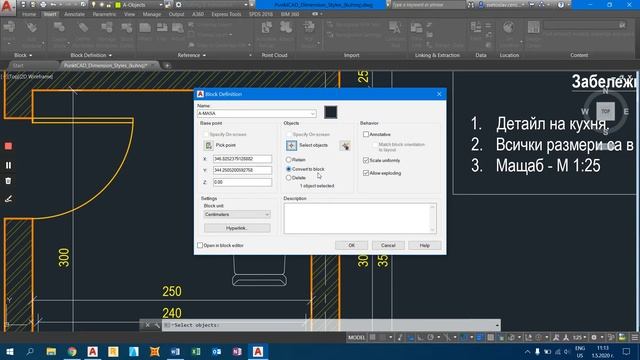This screenshot has width=640, height=360.
Task: Click the block preview dark swatch
Action: click(x=331, y=112)
